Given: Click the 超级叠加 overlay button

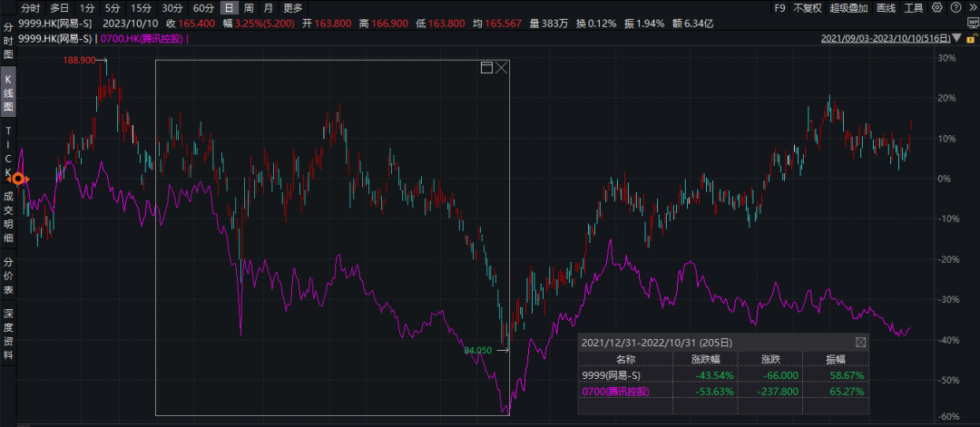Looking at the screenshot, I should pyautogui.click(x=848, y=8).
